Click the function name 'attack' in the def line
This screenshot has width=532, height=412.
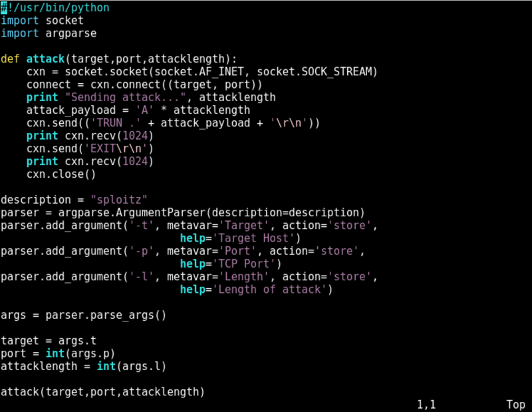point(45,59)
